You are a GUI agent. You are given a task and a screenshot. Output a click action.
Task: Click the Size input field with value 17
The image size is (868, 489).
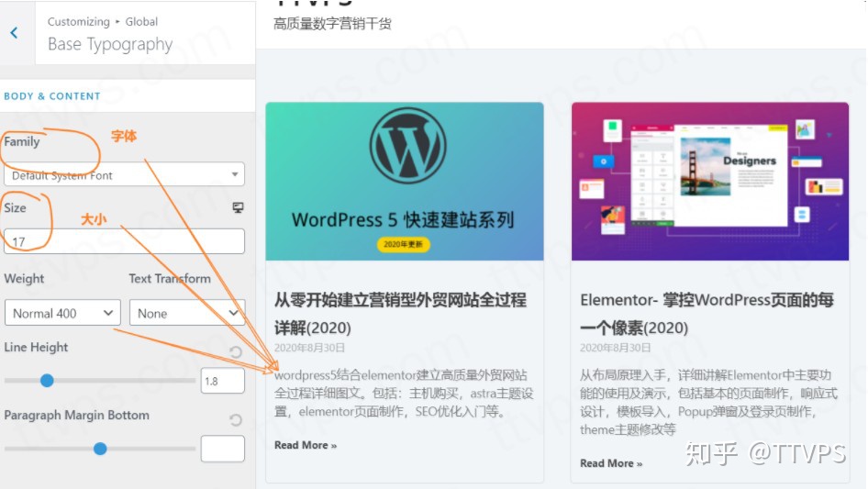click(124, 241)
